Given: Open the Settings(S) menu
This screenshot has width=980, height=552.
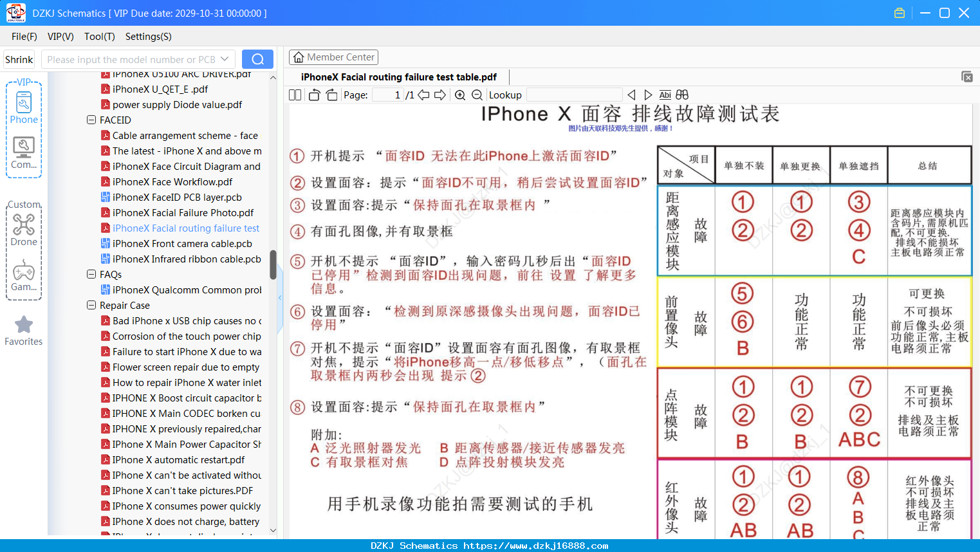Looking at the screenshot, I should [x=149, y=37].
